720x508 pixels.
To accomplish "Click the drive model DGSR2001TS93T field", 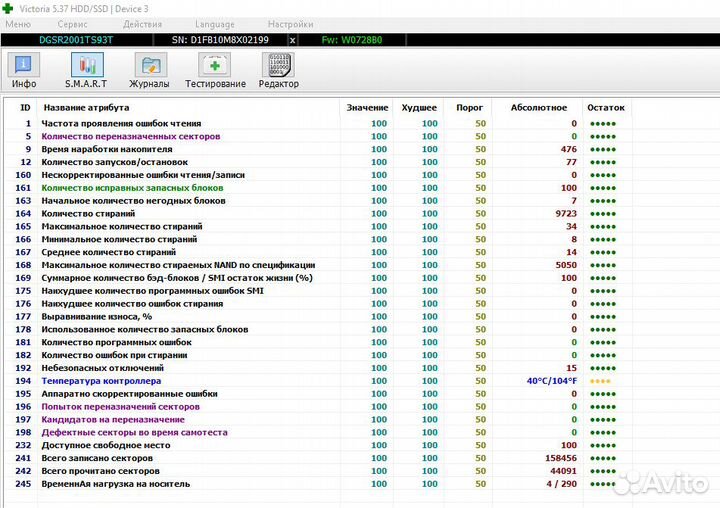I will click(76, 39).
